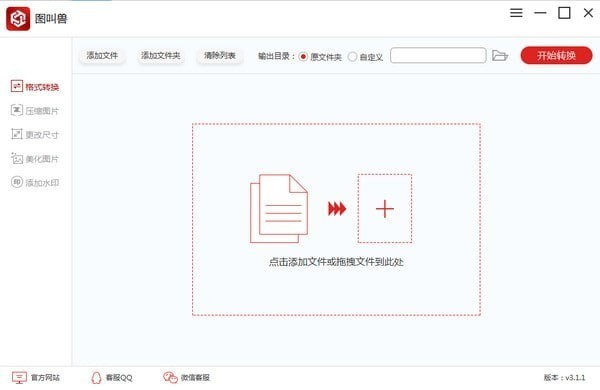Open the browse folder icon
This screenshot has width=600, height=390.
click(x=500, y=55)
